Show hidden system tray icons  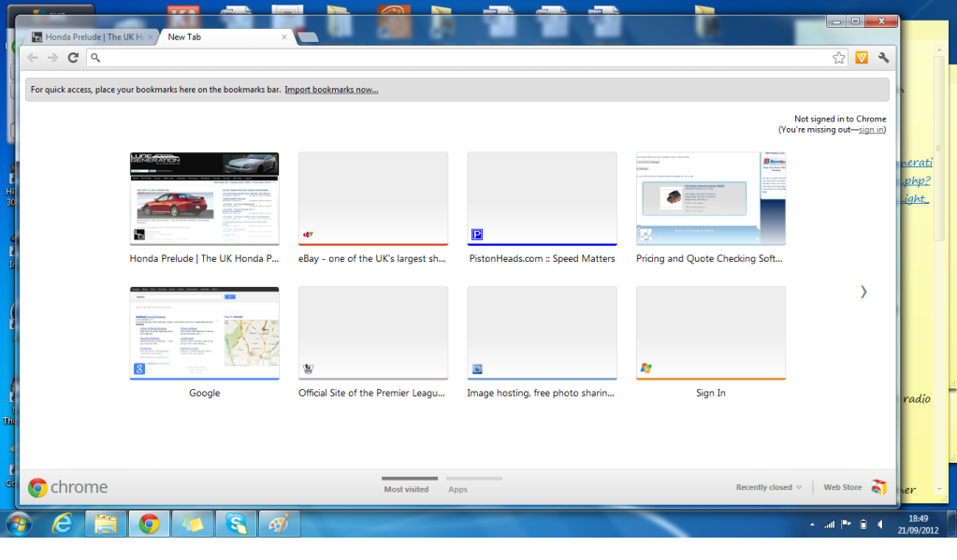[x=812, y=524]
